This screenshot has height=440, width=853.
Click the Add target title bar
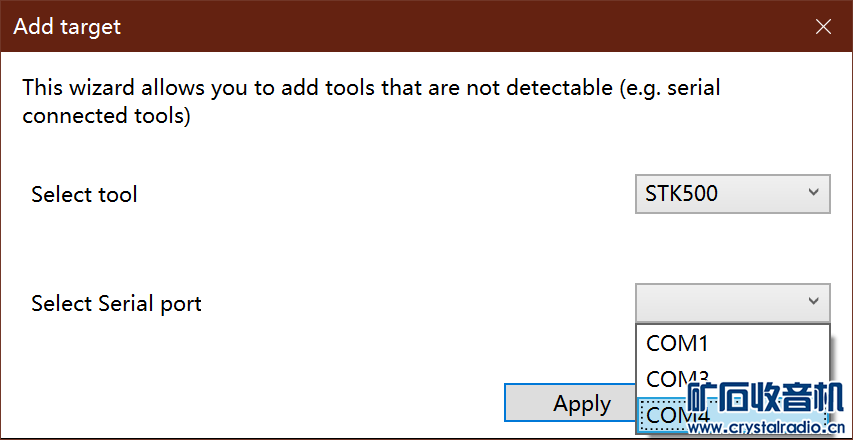point(400,27)
